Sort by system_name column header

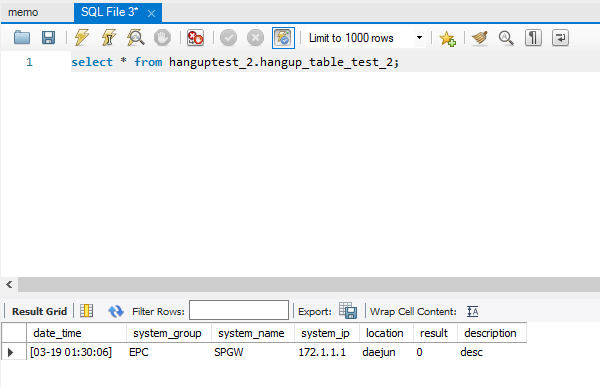tap(253, 333)
